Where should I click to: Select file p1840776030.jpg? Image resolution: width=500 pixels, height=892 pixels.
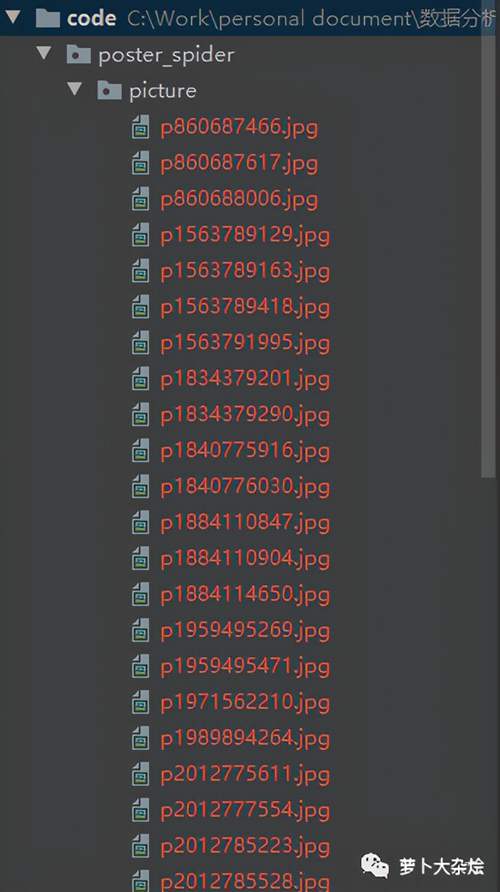point(245,487)
